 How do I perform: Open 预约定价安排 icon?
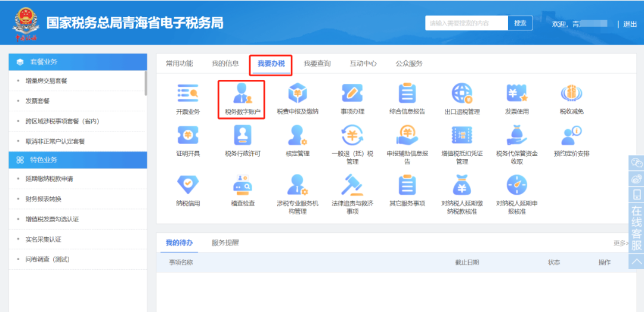[x=571, y=136]
